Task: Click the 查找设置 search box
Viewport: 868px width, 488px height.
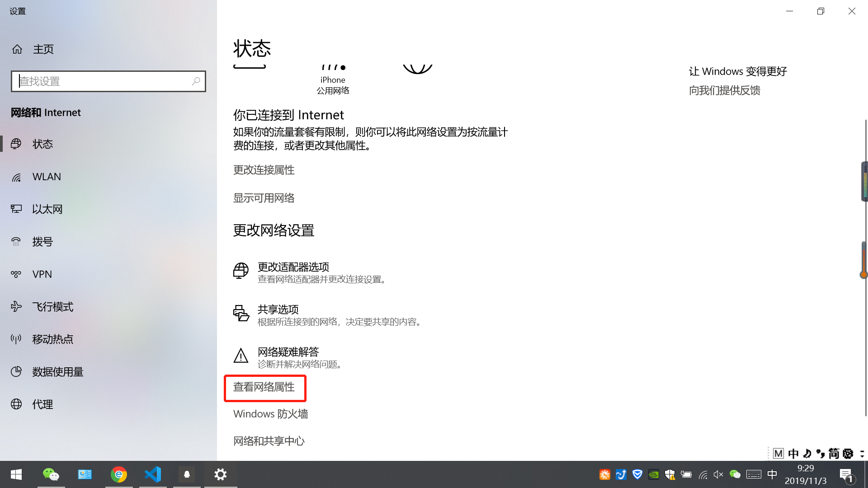Action: coord(108,81)
